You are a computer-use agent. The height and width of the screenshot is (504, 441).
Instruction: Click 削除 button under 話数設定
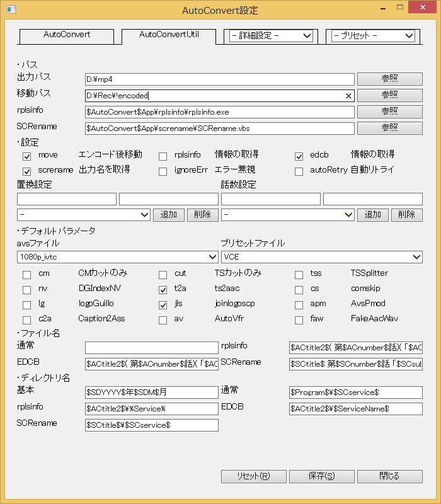click(x=406, y=215)
